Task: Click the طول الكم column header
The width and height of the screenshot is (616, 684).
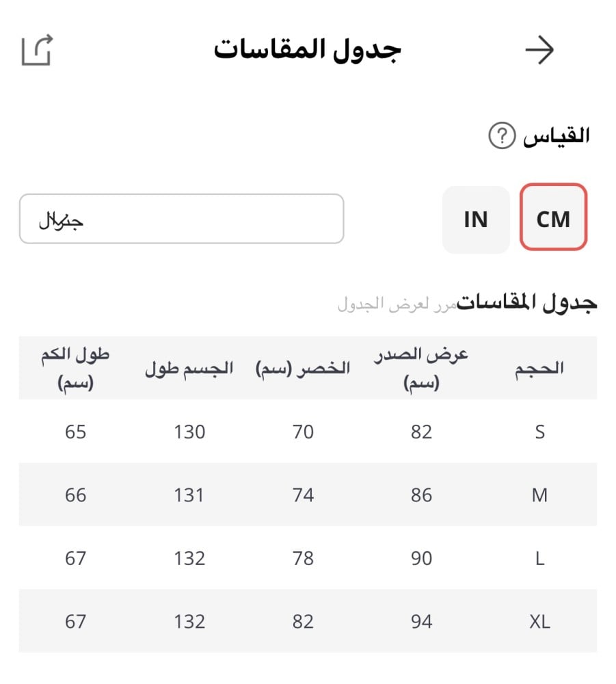Action: [x=75, y=368]
